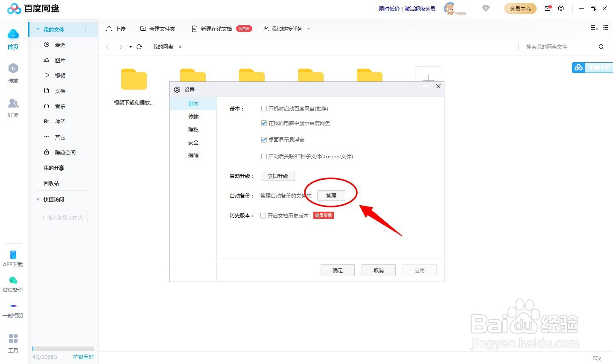
Task: Click the mail message icon in title bar
Action: [x=548, y=8]
